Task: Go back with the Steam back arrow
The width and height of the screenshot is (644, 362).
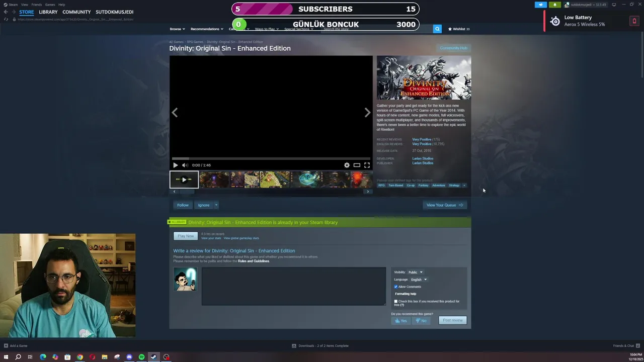Action: 6,12
